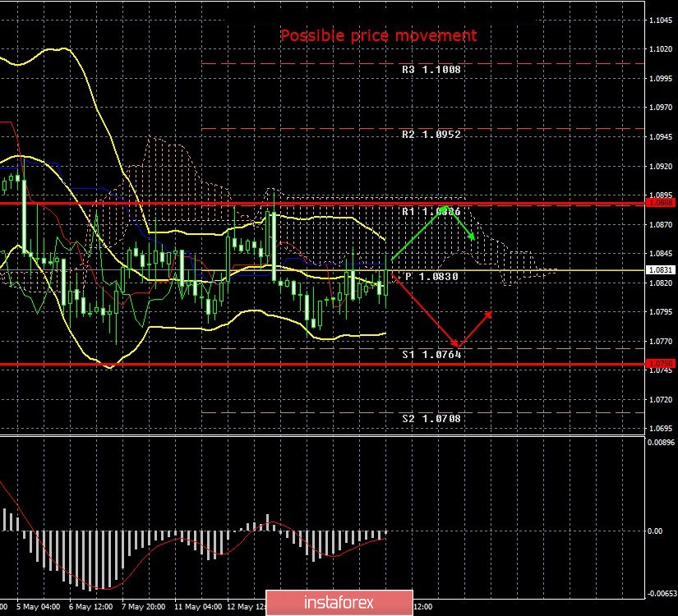The image size is (678, 616).
Task: Click the 11 May 04:00 time label
Action: point(198,607)
